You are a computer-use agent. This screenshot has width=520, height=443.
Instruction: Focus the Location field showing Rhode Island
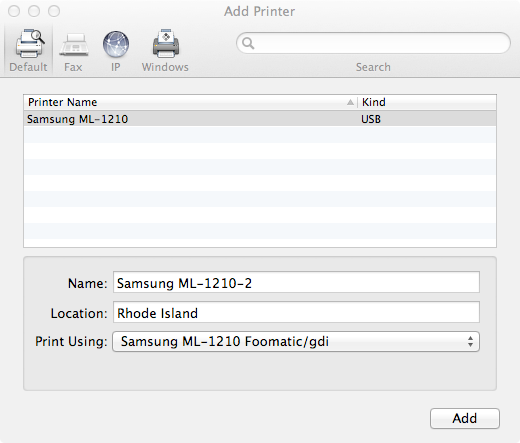pos(296,312)
